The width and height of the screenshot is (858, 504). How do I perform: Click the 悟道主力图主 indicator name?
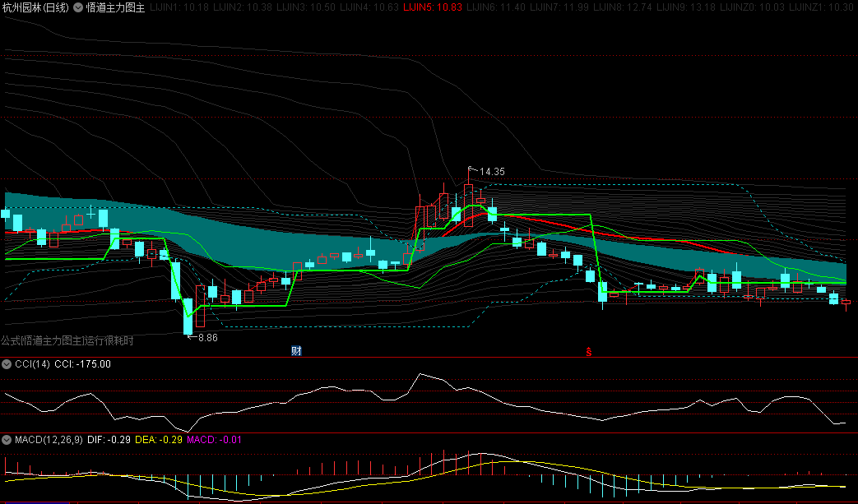coord(115,7)
